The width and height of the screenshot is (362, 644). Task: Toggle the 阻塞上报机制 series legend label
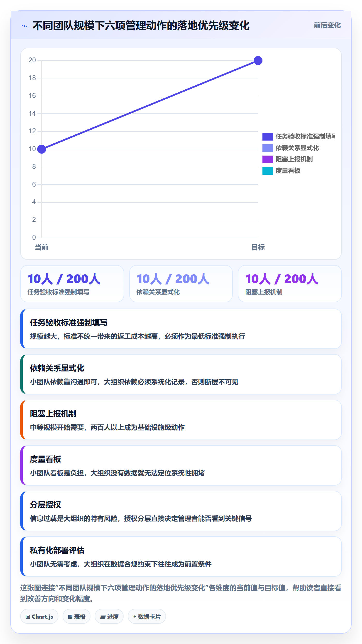click(294, 159)
